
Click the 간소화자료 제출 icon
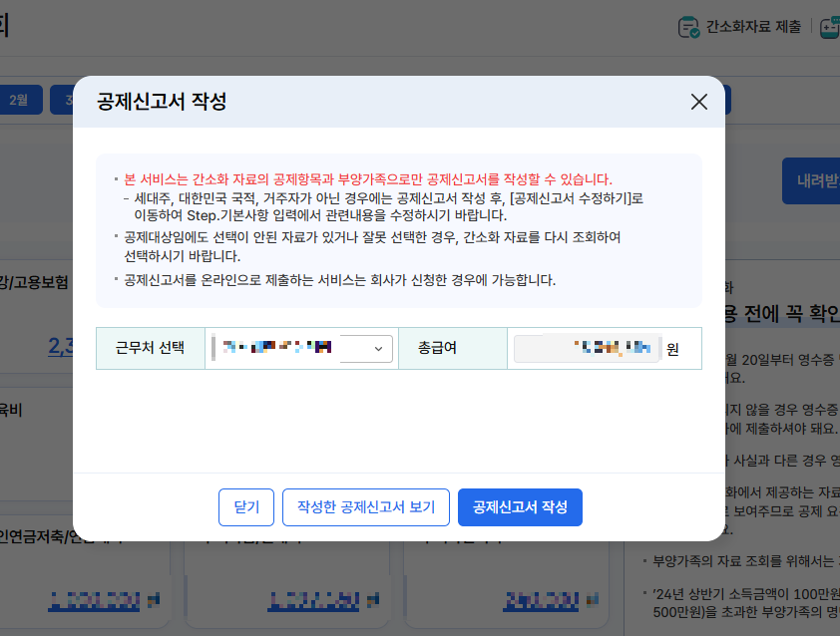(688, 27)
